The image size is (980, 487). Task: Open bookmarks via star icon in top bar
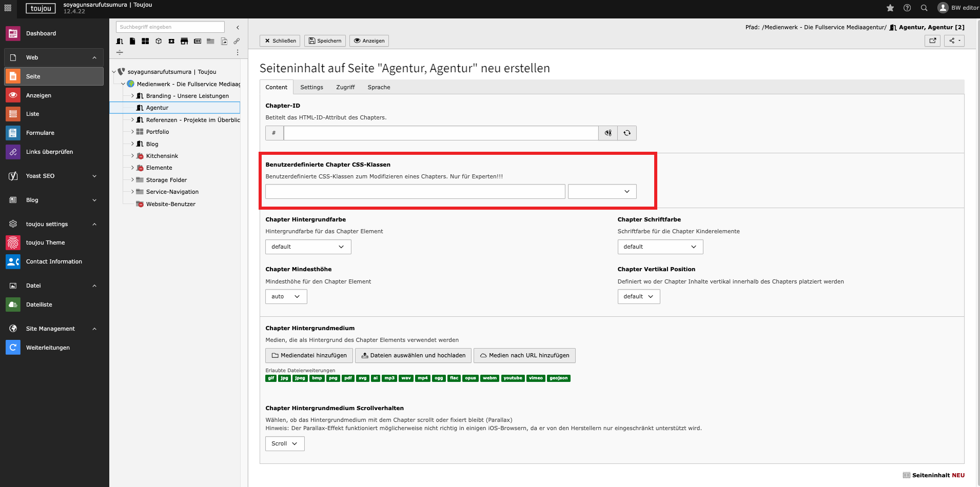tap(890, 8)
